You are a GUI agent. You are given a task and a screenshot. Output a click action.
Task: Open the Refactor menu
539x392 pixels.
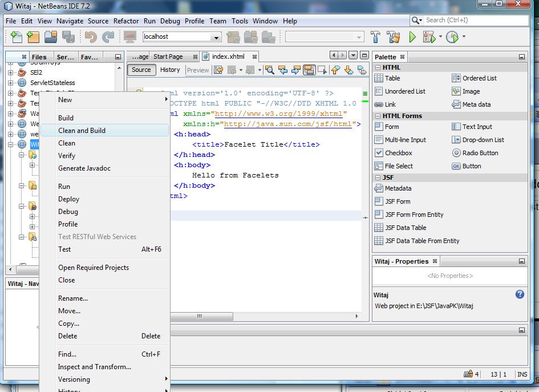coord(126,21)
